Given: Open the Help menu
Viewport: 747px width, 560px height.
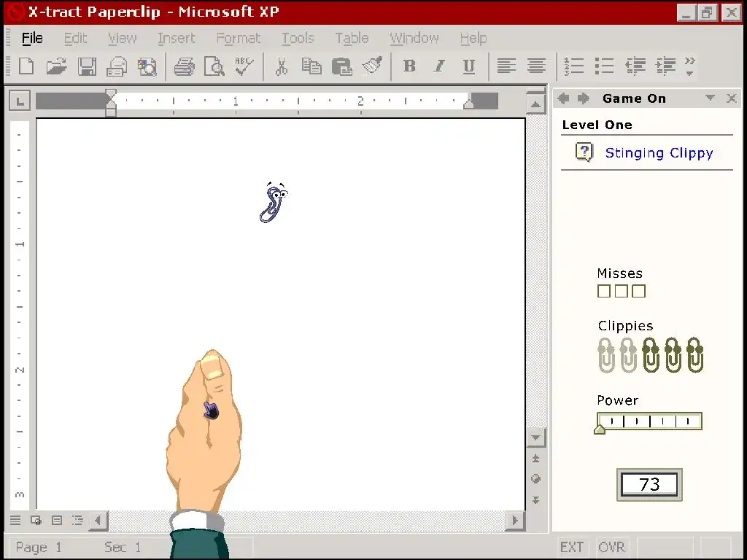Looking at the screenshot, I should 473,38.
